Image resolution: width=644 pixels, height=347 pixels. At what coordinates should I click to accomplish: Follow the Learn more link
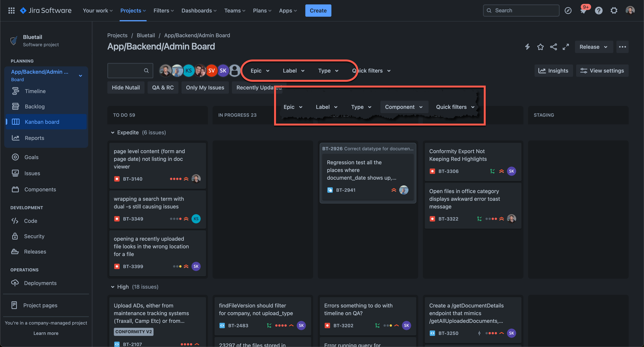(46, 333)
